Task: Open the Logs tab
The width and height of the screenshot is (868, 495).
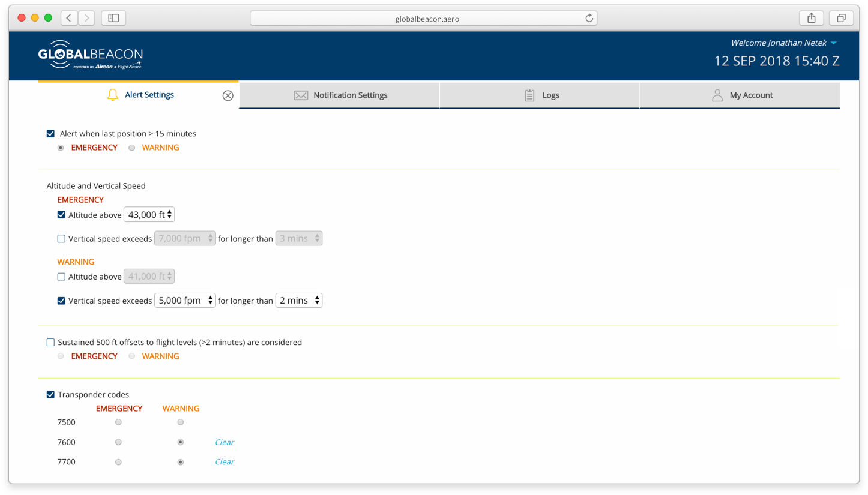Action: pyautogui.click(x=540, y=95)
